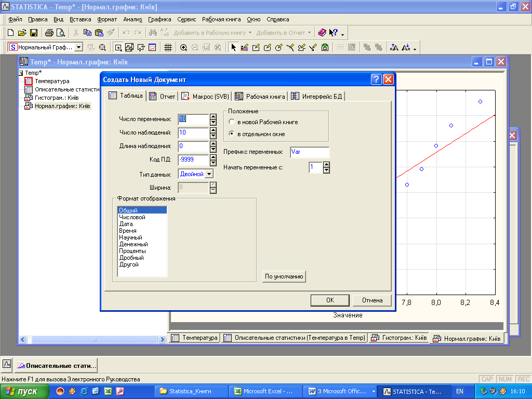The height and width of the screenshot is (399, 532).
Task: Toggle the graph gridlines hash icon
Action: 168,47
